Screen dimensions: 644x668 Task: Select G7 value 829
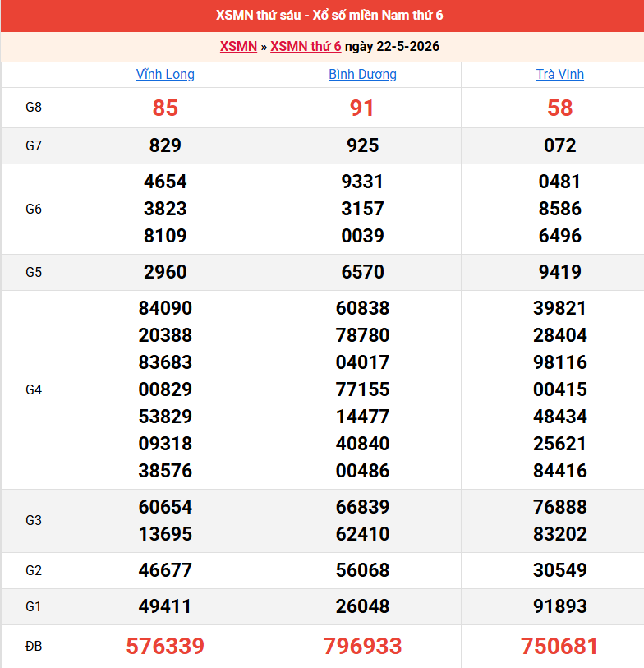[165, 145]
